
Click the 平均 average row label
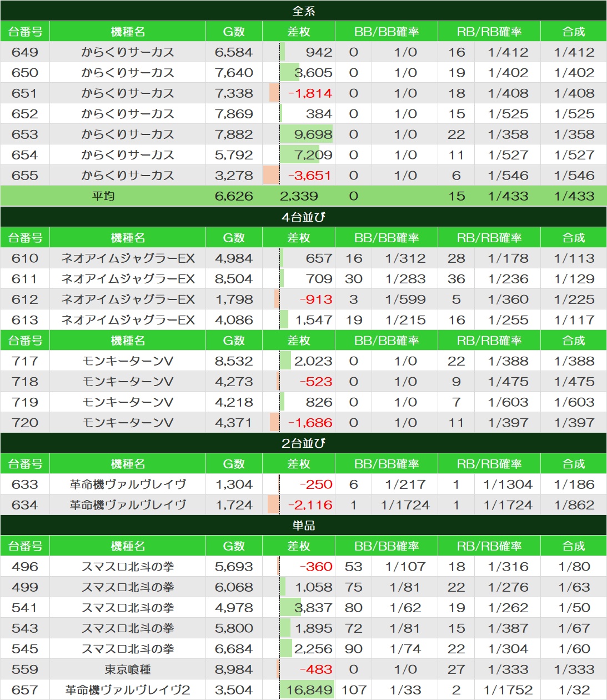pos(103,196)
